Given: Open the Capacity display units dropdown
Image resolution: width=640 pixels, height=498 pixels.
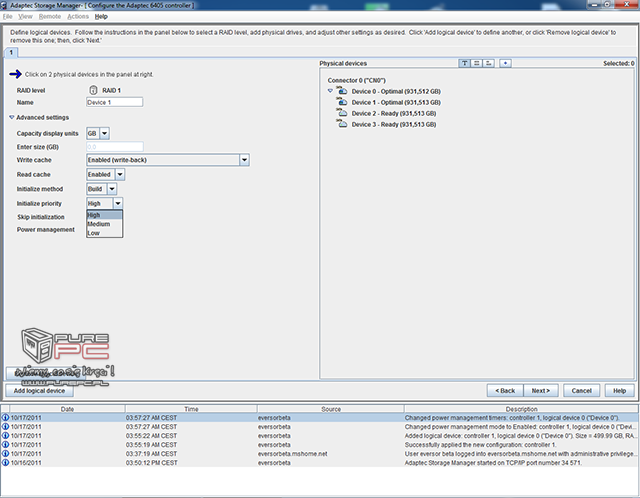Looking at the screenshot, I should (104, 133).
